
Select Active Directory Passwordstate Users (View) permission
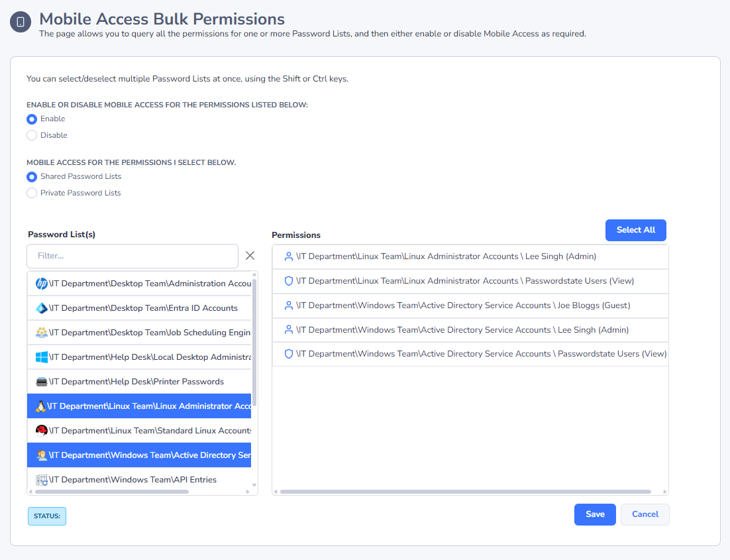pyautogui.click(x=470, y=354)
